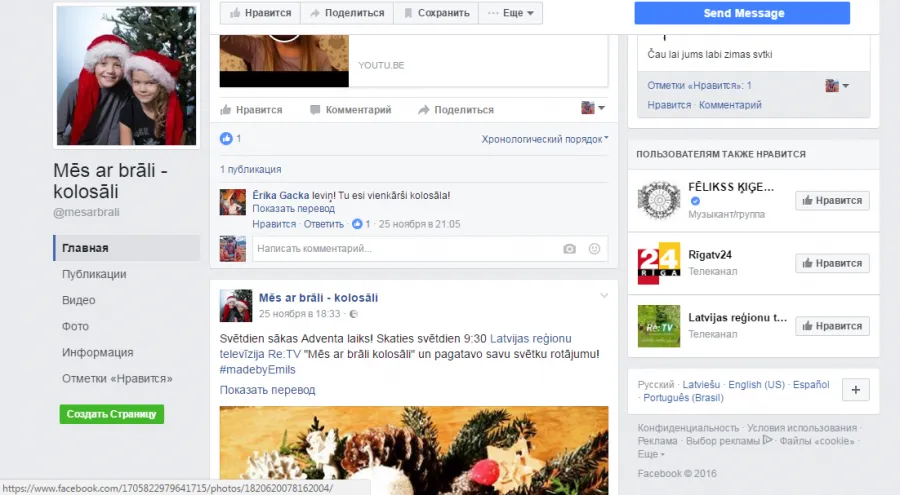
Task: Click the post author avatar thumbnail
Action: 236,305
